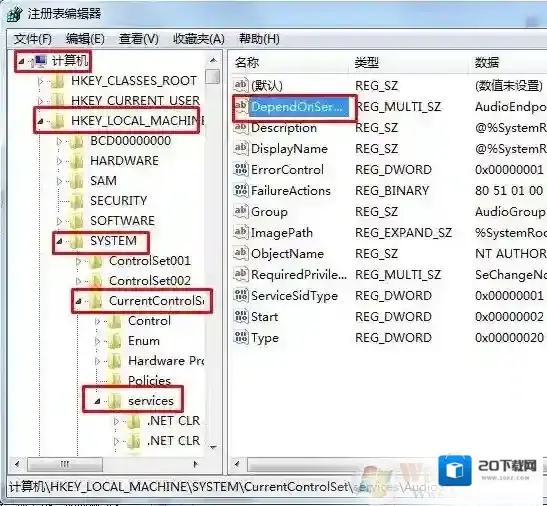Click the 0x00000002 data of Start
The height and width of the screenshot is (506, 547).
point(509,317)
